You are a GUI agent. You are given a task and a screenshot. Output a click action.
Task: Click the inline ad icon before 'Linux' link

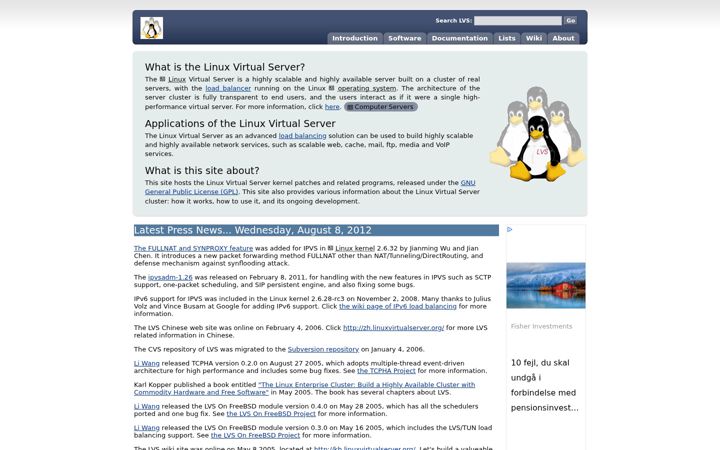162,79
